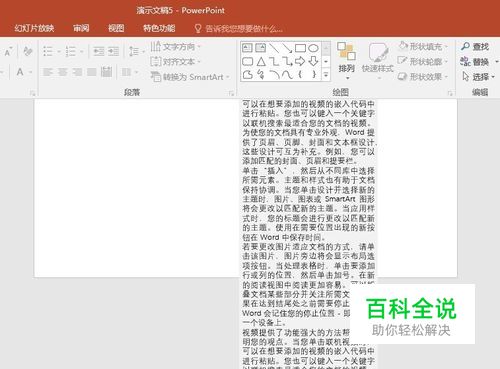
Task: Open 转换为 SmartArt menu
Action: tap(190, 77)
